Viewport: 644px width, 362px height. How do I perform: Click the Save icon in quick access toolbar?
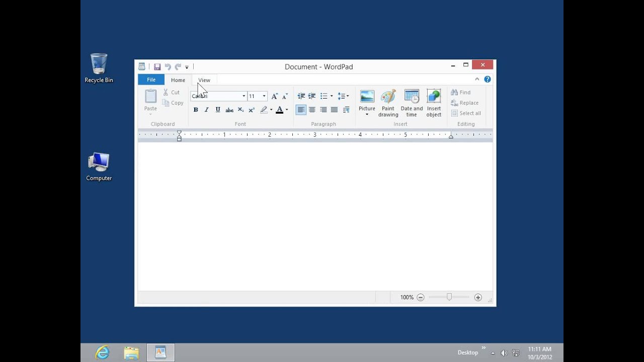(157, 66)
